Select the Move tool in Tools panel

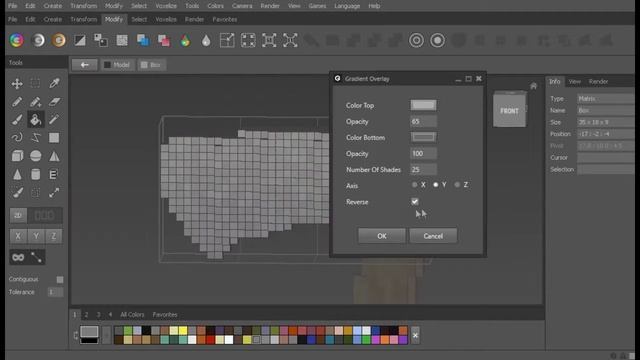pos(17,83)
